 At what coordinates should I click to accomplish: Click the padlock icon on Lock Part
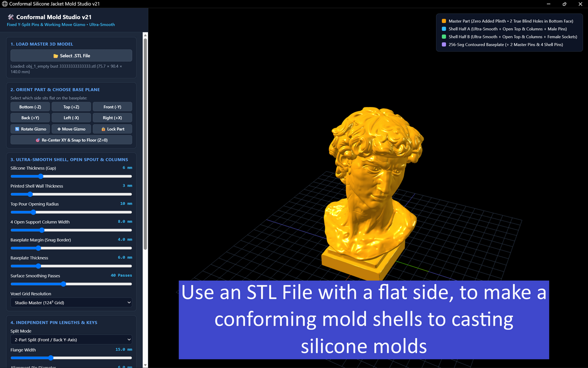click(103, 129)
